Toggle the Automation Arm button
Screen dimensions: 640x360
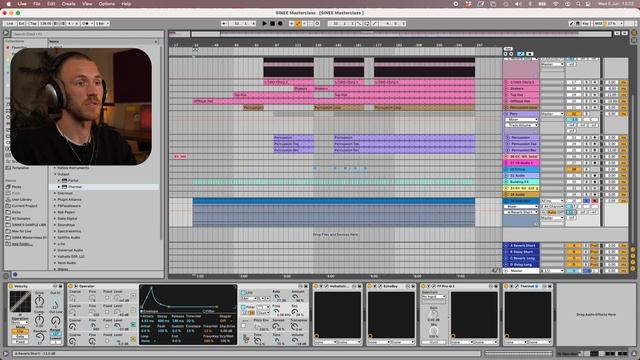(x=298, y=24)
